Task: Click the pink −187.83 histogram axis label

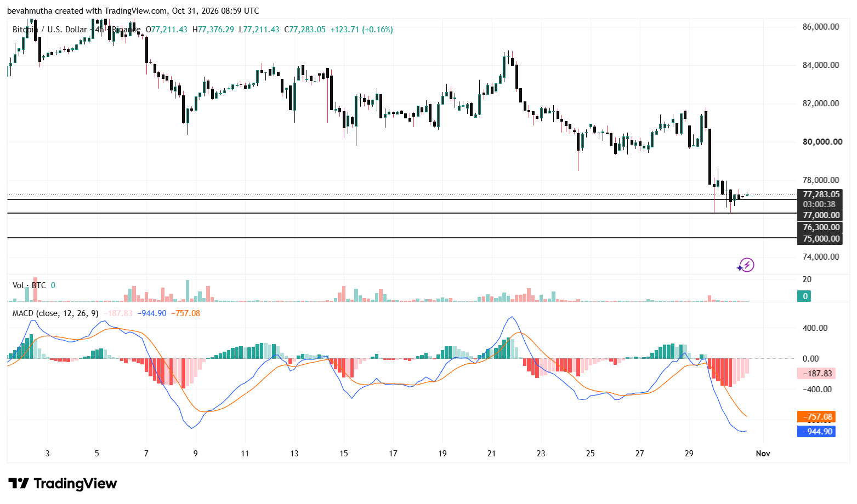Action: pyautogui.click(x=816, y=374)
